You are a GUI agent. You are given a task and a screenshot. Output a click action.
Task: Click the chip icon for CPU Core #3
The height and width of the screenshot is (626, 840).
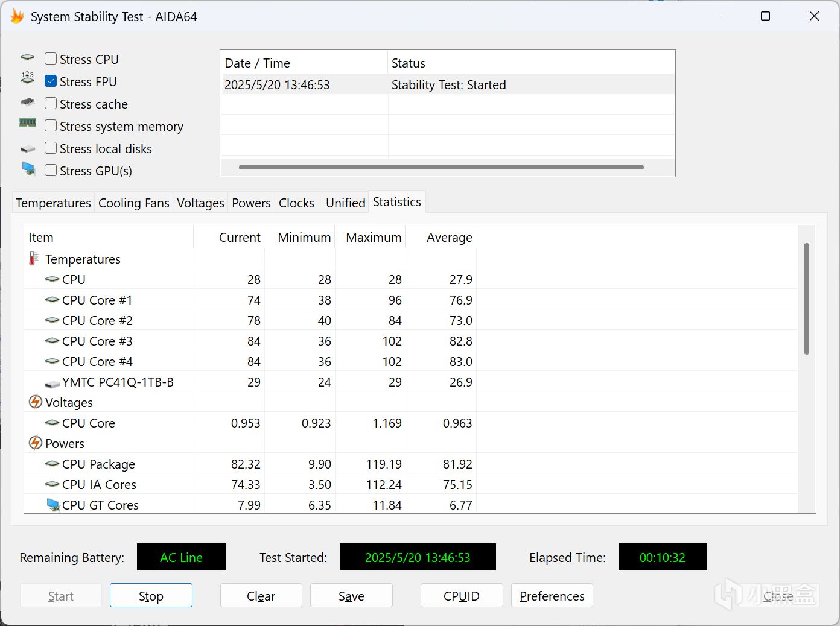coord(52,341)
